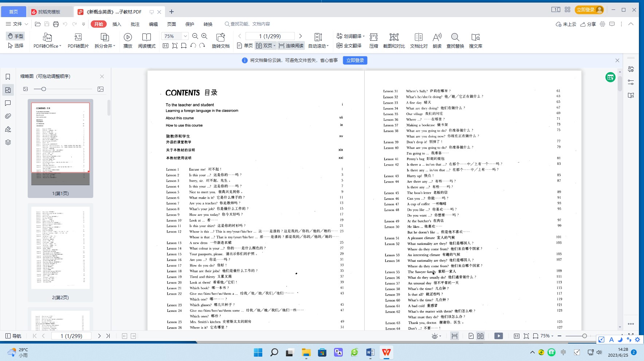The width and height of the screenshot is (644, 361).
Task: Click the PDF转图片 tool icon
Action: coord(78,37)
